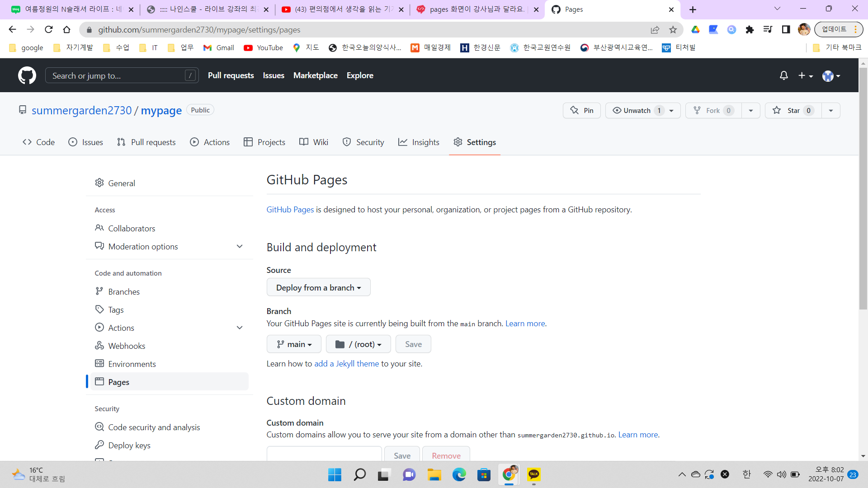The width and height of the screenshot is (868, 488).
Task: Click the custom domain text field
Action: 324,454
